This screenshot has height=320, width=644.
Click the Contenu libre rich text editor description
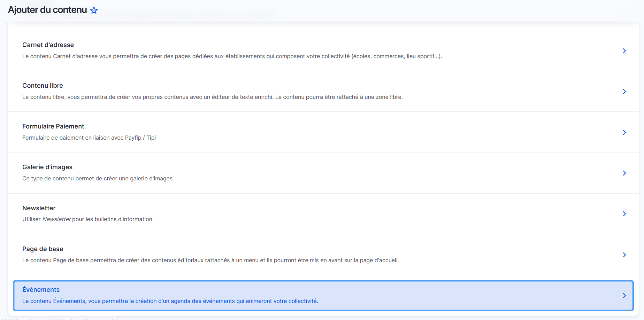coord(212,97)
